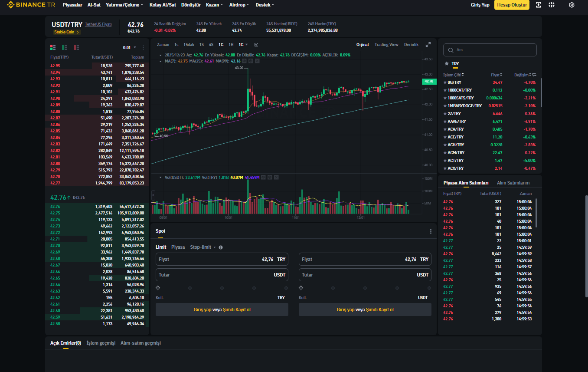This screenshot has width=588, height=372.
Task: Favorite the AAVE/TRY pair star
Action: pos(445,122)
